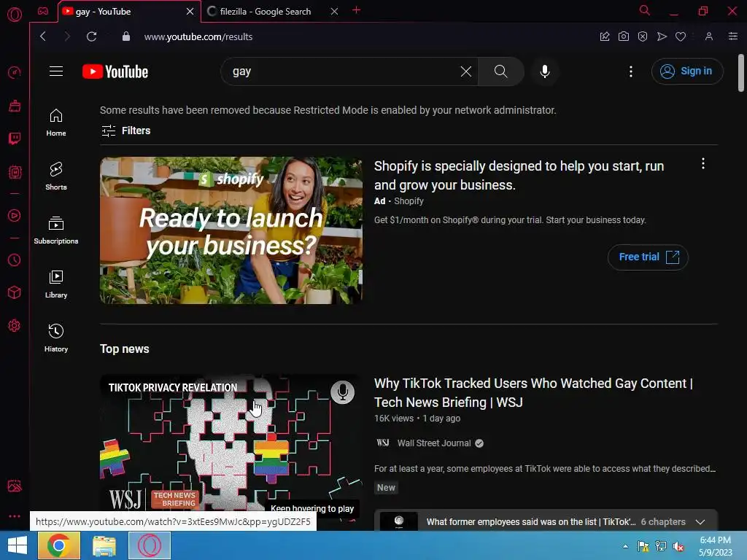Open the History clock icon in Opera sidebar
This screenshot has height=560, width=747.
tap(15, 260)
